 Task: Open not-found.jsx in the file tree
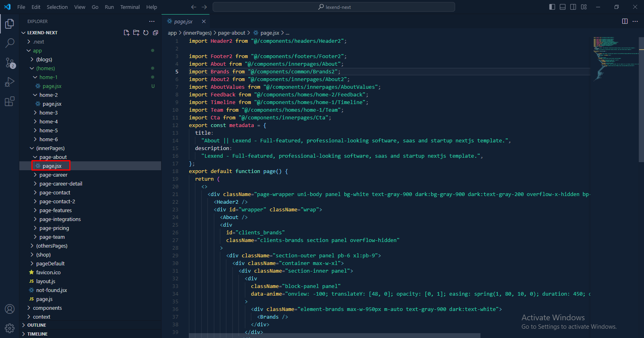point(52,290)
